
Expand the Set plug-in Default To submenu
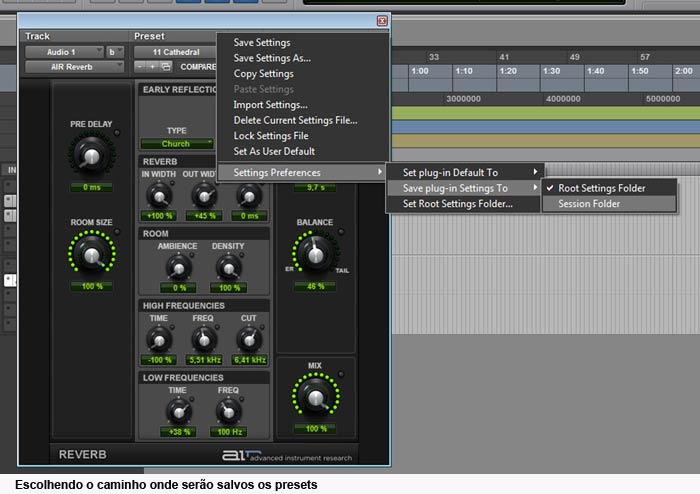pyautogui.click(x=465, y=172)
